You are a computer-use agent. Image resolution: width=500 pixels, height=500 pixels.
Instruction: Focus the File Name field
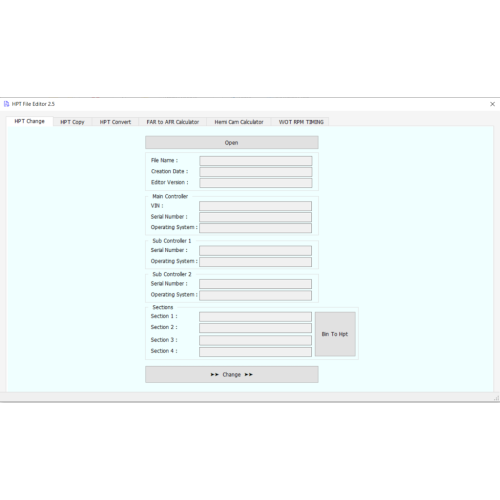(256, 161)
